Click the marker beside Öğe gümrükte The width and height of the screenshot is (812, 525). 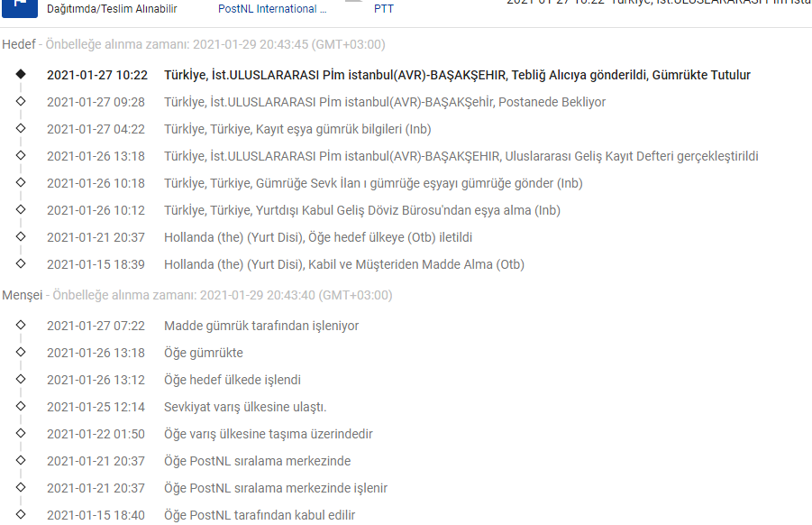point(21,352)
